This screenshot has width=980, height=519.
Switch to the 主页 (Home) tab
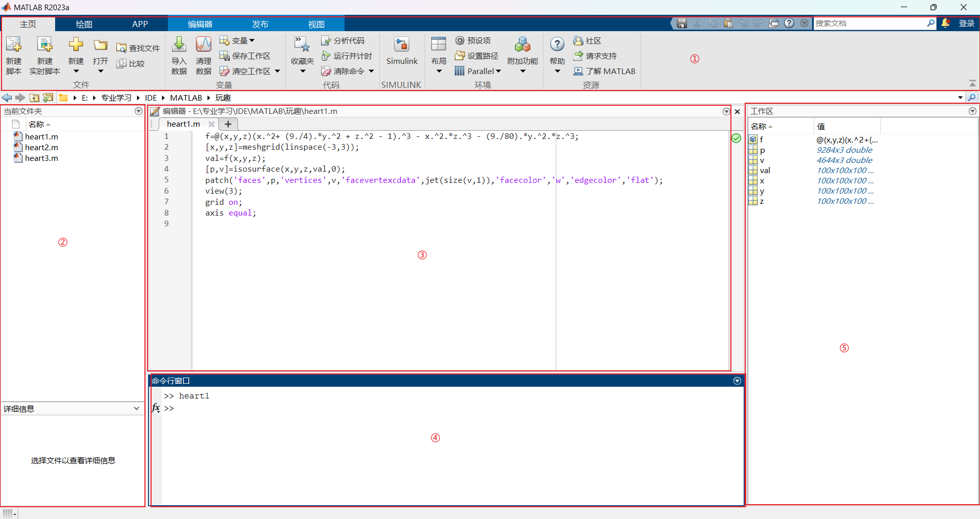point(28,24)
